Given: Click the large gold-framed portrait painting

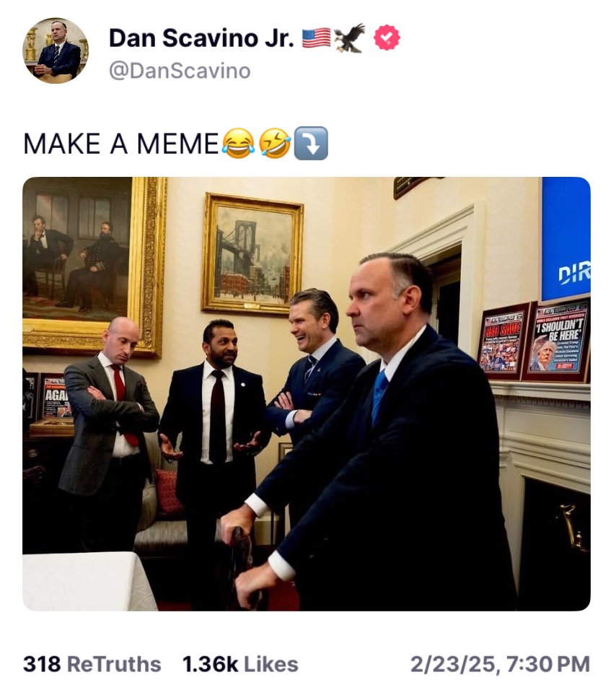Looking at the screenshot, I should (94, 266).
